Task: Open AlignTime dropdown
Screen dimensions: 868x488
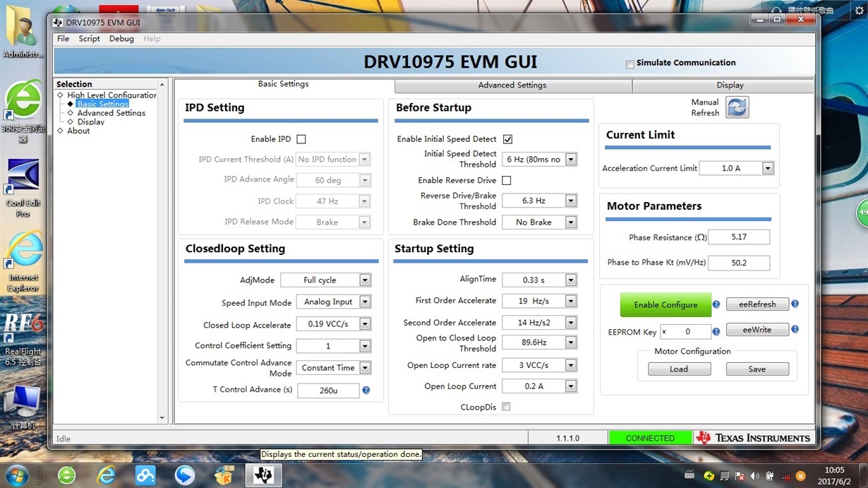Action: click(x=571, y=280)
